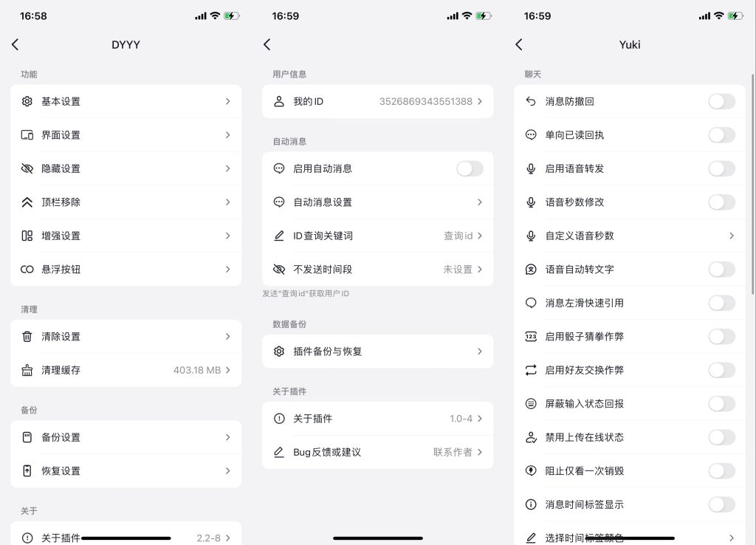Open 关于插件 to view version 1.0-4

pyautogui.click(x=378, y=418)
